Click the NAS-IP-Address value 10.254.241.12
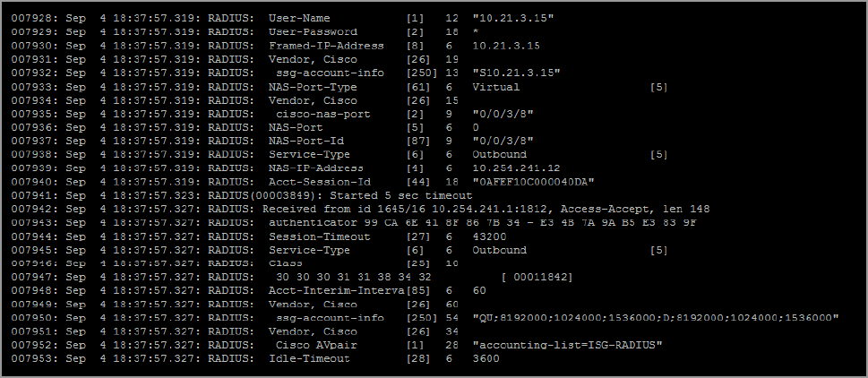This screenshot has height=378, width=868. [516, 168]
